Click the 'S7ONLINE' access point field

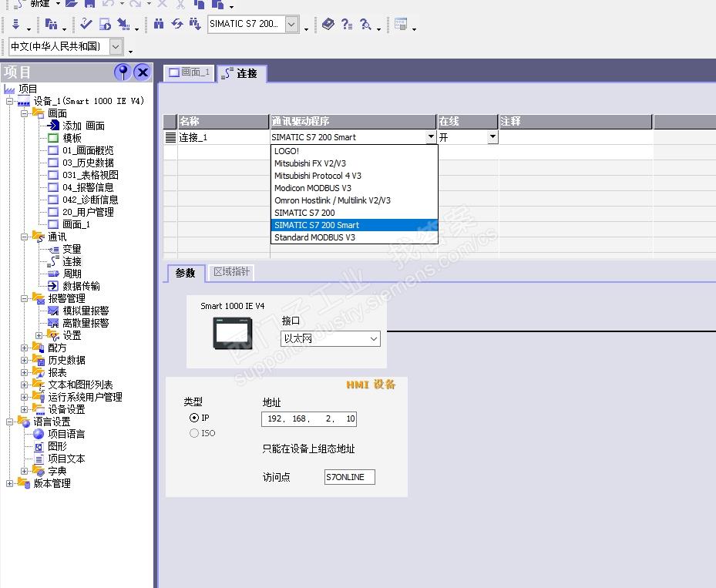[350, 477]
